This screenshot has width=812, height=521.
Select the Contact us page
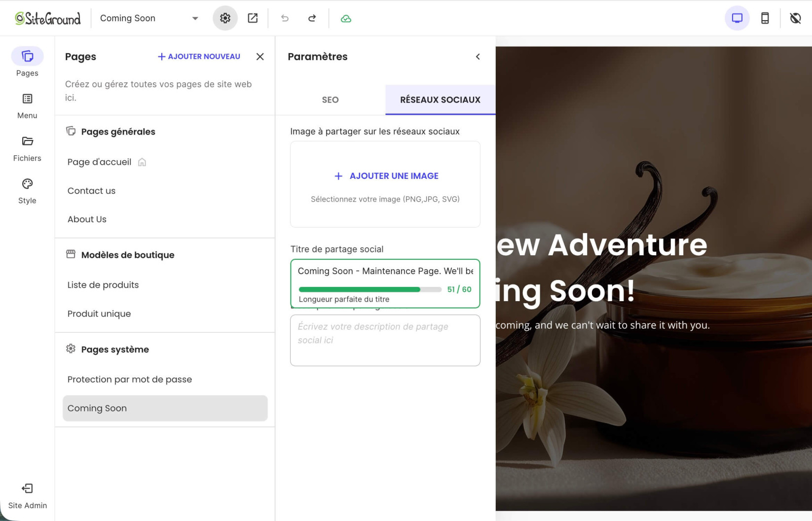[x=91, y=191]
